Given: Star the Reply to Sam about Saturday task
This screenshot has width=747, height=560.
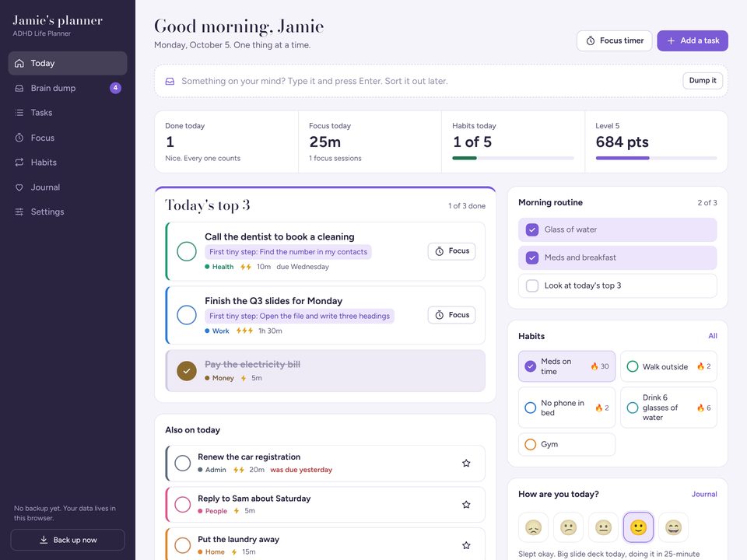Looking at the screenshot, I should (466, 505).
